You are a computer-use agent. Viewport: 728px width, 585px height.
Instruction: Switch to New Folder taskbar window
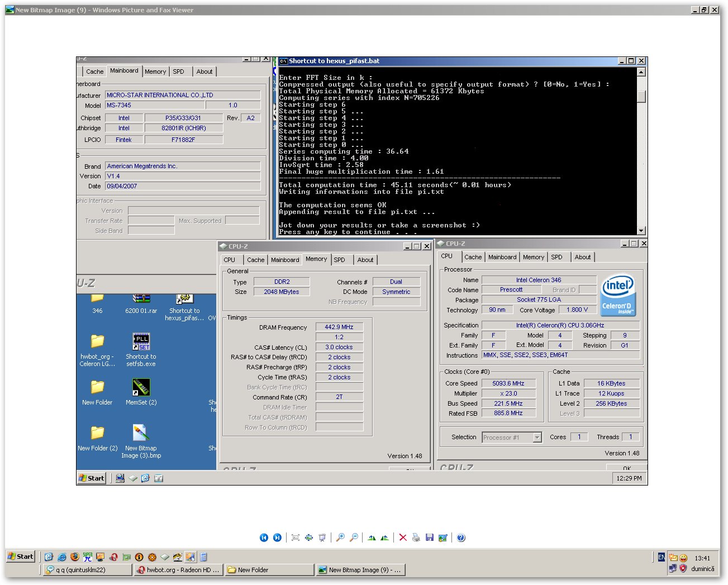(x=270, y=570)
